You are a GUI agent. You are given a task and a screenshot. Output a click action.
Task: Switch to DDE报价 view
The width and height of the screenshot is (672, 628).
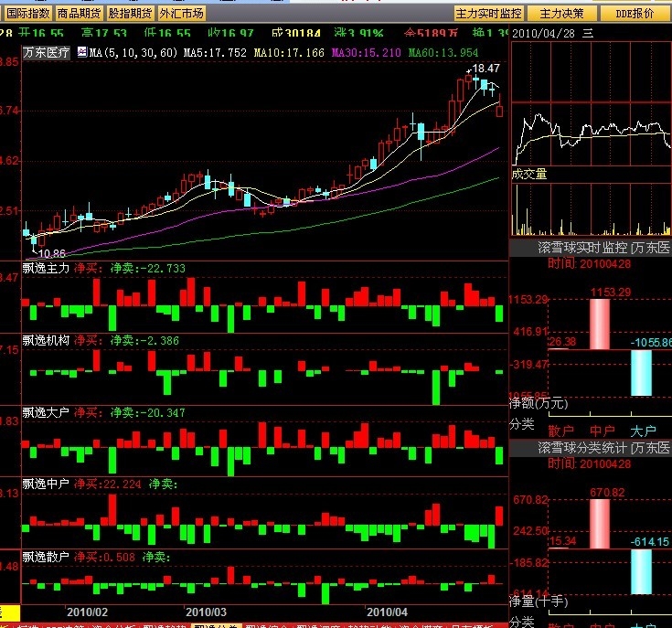point(635,14)
